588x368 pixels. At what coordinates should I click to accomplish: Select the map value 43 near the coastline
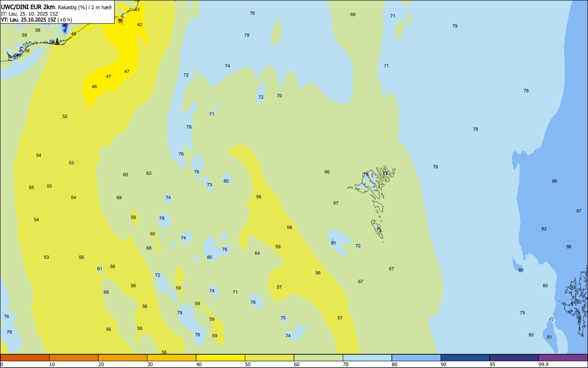click(137, 10)
